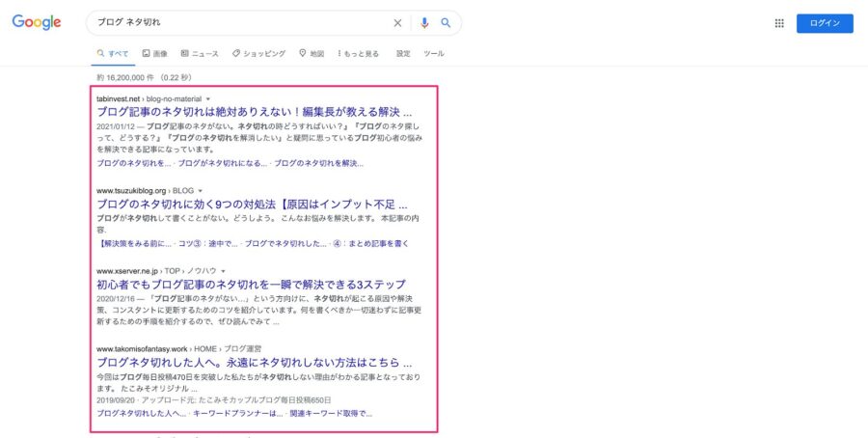Image resolution: width=868 pixels, height=438 pixels.
Task: Expand dropdown arrow next to tabinvest.net URL
Action: [208, 99]
